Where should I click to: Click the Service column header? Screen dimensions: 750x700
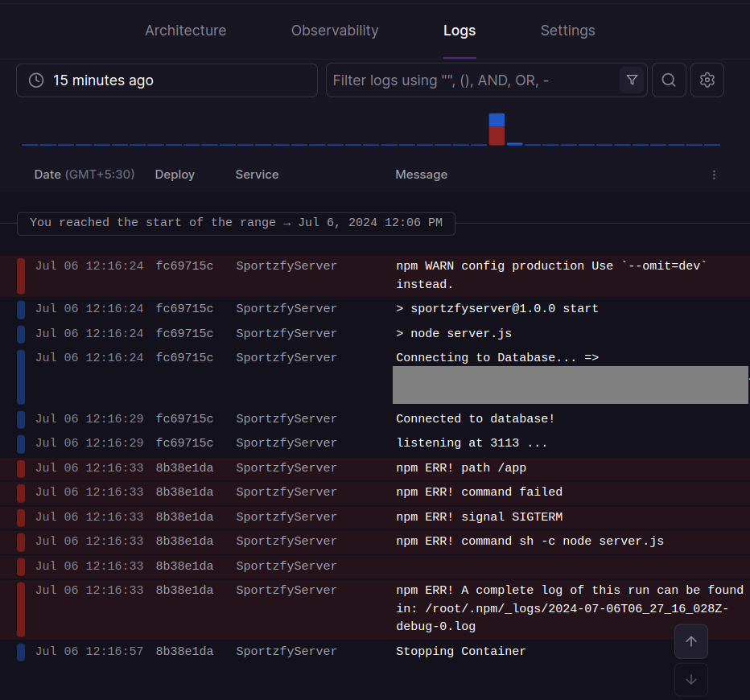(x=257, y=175)
